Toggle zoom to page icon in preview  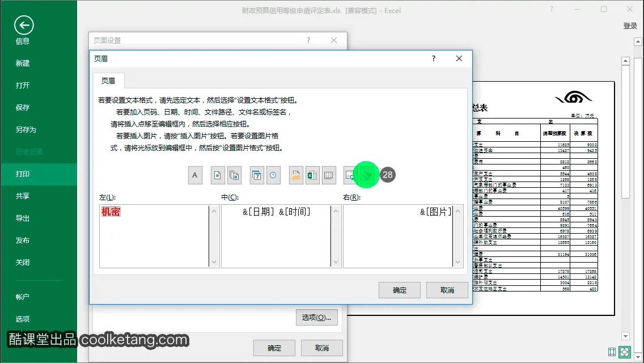(x=625, y=352)
